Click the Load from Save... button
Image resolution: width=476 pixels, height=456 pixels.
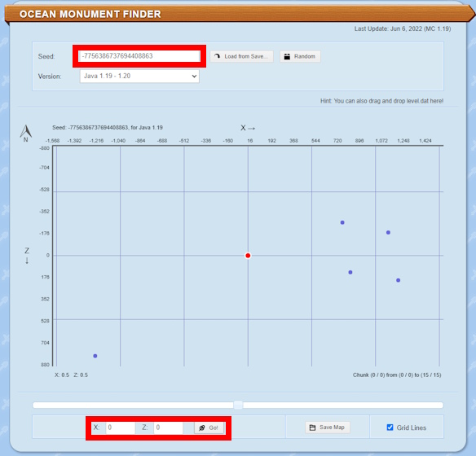pyautogui.click(x=241, y=56)
